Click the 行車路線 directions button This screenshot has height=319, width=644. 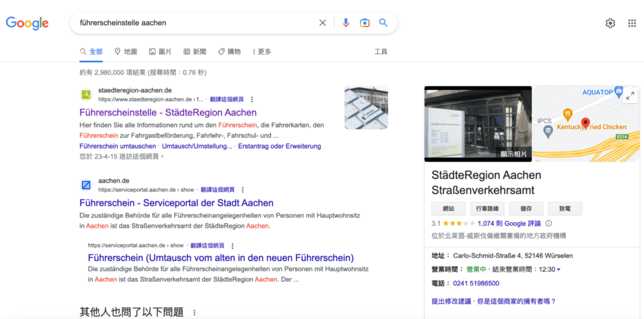pyautogui.click(x=487, y=209)
